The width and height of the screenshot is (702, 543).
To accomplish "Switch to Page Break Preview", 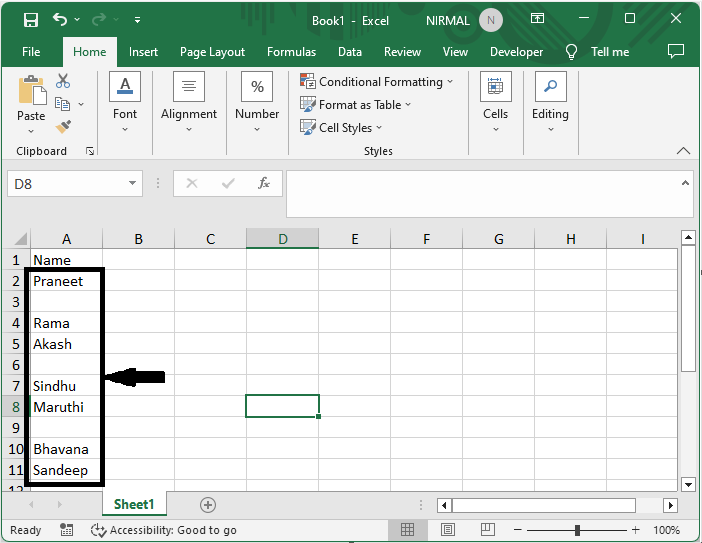I will pyautogui.click(x=488, y=530).
